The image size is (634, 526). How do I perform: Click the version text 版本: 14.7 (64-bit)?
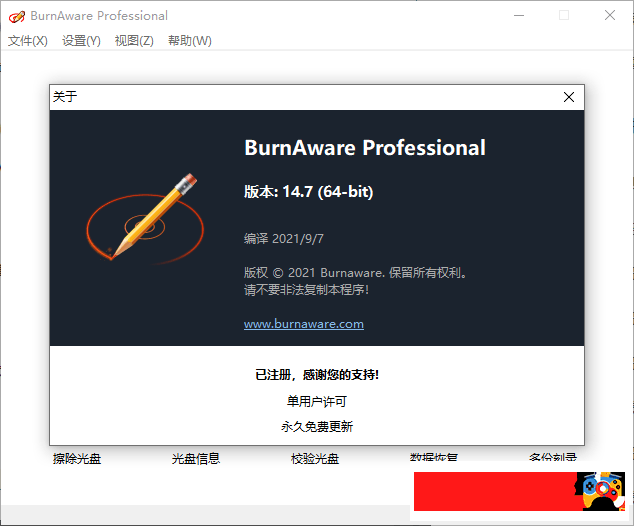309,192
